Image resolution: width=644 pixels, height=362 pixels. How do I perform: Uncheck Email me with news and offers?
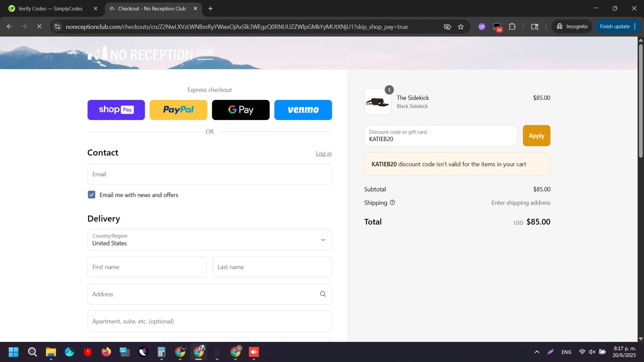click(91, 195)
